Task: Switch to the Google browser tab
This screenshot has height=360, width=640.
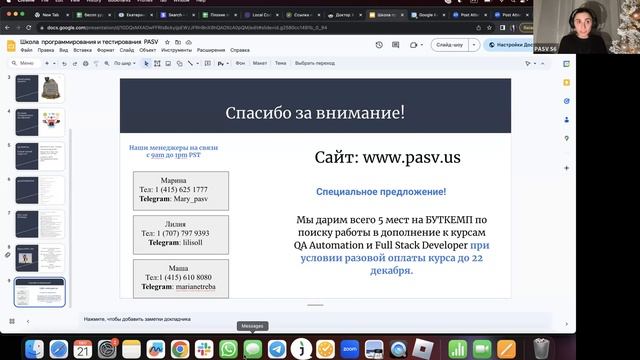Action: point(427,15)
